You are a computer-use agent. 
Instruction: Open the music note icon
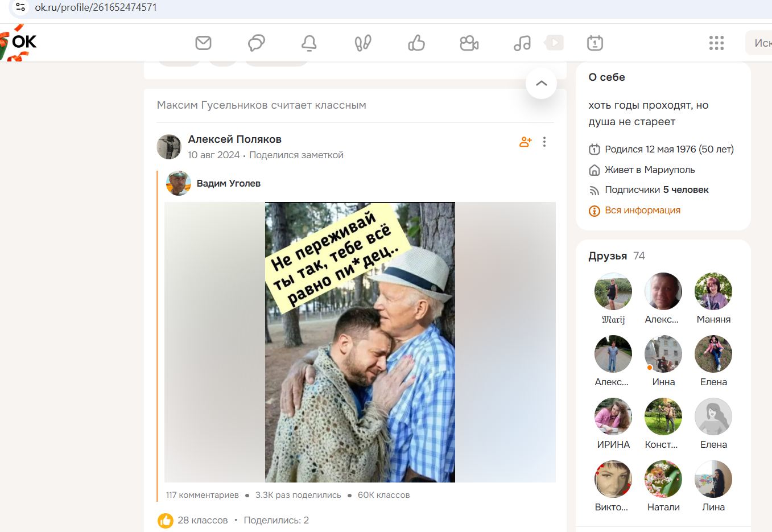522,43
